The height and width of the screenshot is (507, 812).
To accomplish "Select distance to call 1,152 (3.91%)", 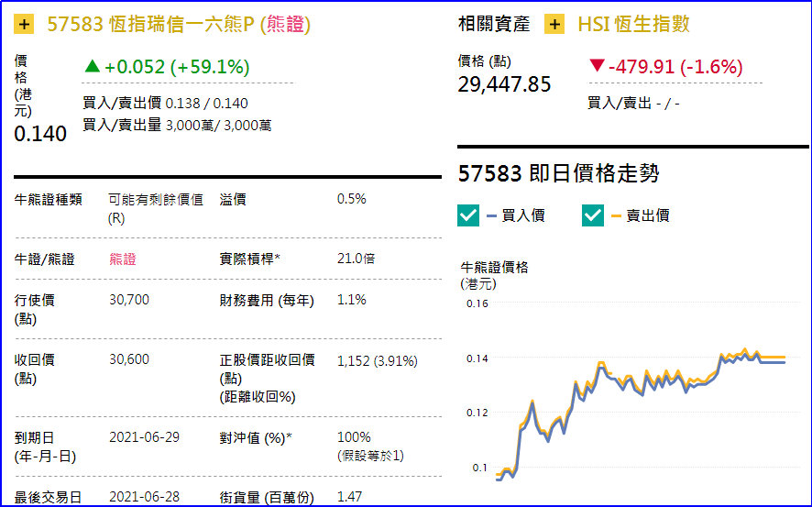I will [x=377, y=361].
